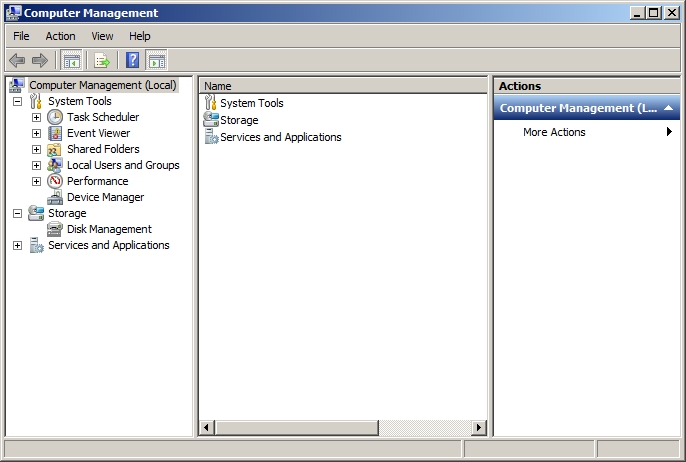Select Computer Management (Local) label
The width and height of the screenshot is (686, 462).
coord(103,85)
